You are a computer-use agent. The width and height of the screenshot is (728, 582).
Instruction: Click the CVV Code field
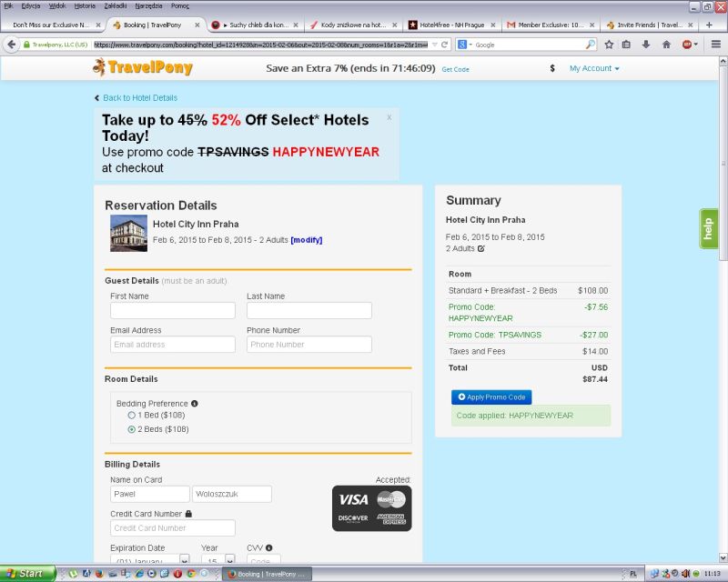pos(264,558)
